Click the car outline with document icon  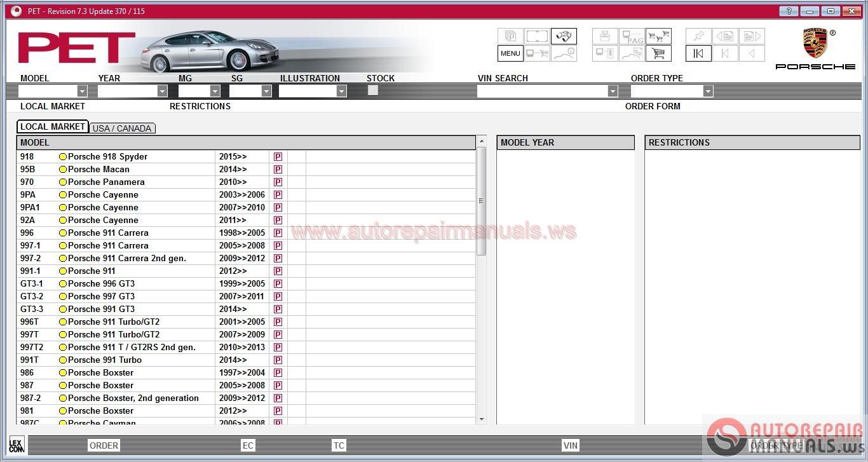pos(632,53)
